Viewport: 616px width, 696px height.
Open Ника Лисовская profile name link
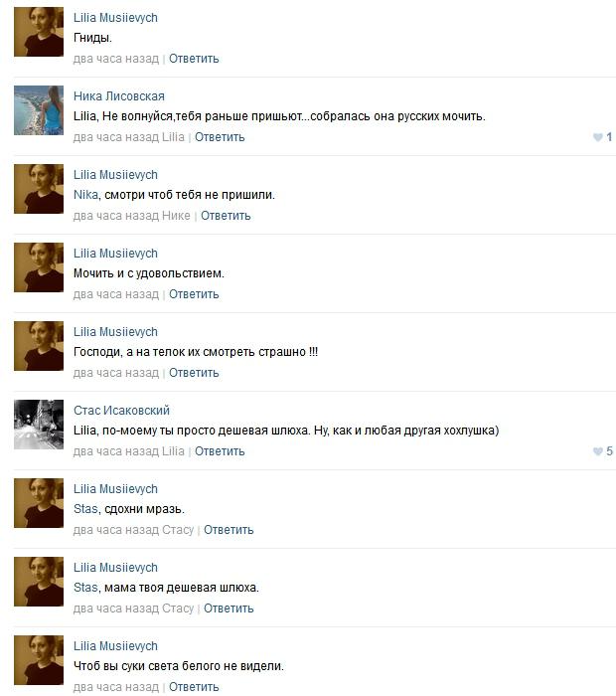[119, 95]
